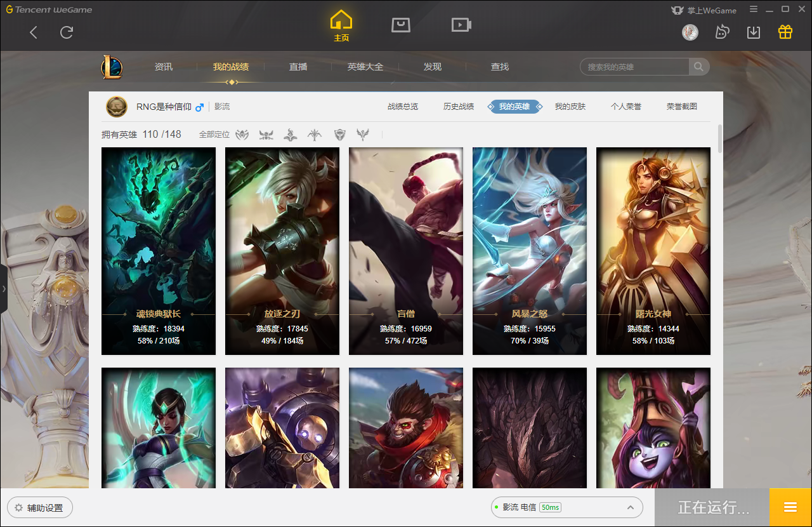Open the 曙光女神 hero card
812x527 pixels.
pos(653,251)
